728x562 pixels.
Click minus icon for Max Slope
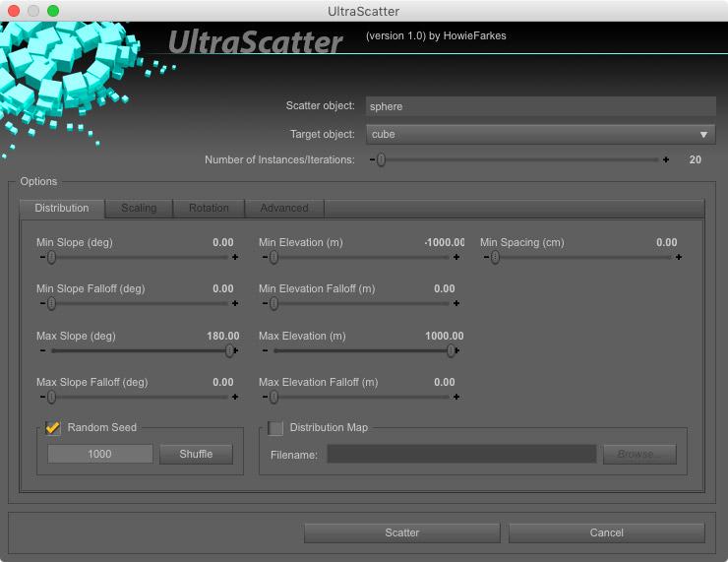pos(42,350)
